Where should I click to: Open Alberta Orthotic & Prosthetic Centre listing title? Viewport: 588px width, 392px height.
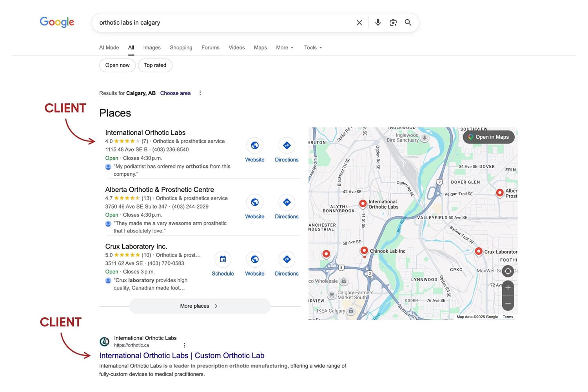[160, 189]
